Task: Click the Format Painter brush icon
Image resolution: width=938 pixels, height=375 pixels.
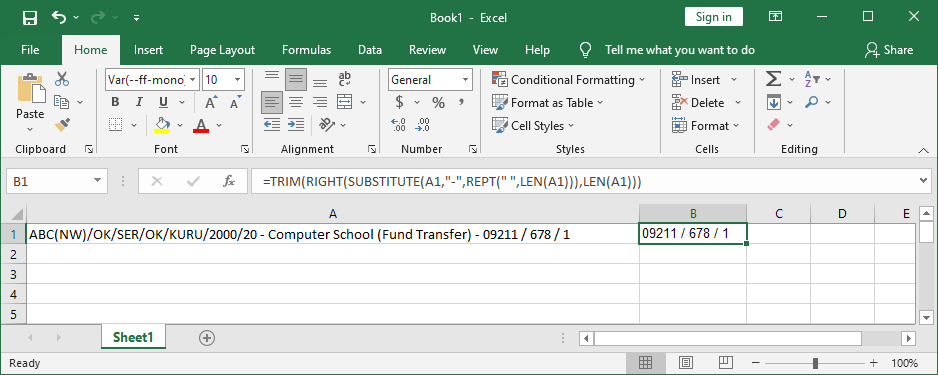Action: tap(62, 125)
